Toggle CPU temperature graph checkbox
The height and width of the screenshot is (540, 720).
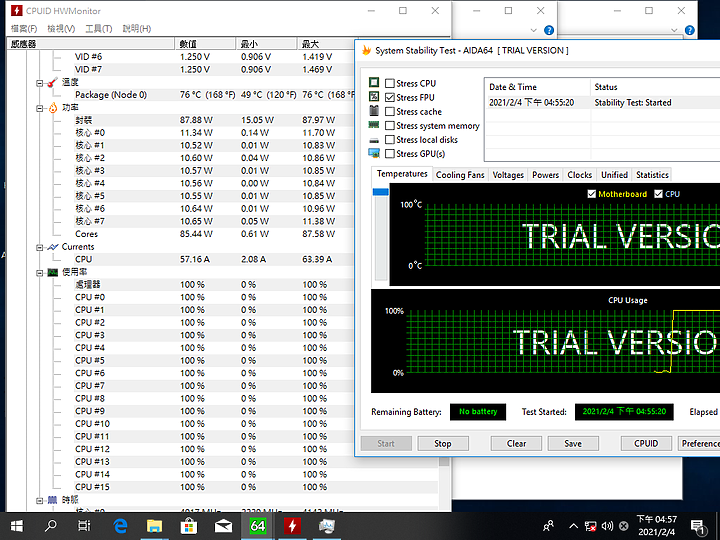click(658, 194)
